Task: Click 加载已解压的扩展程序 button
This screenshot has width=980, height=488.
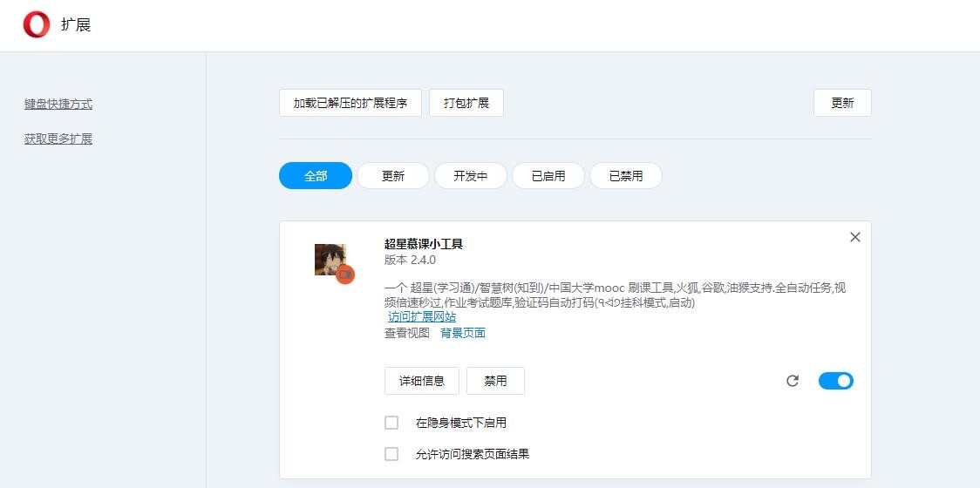Action: [x=350, y=103]
